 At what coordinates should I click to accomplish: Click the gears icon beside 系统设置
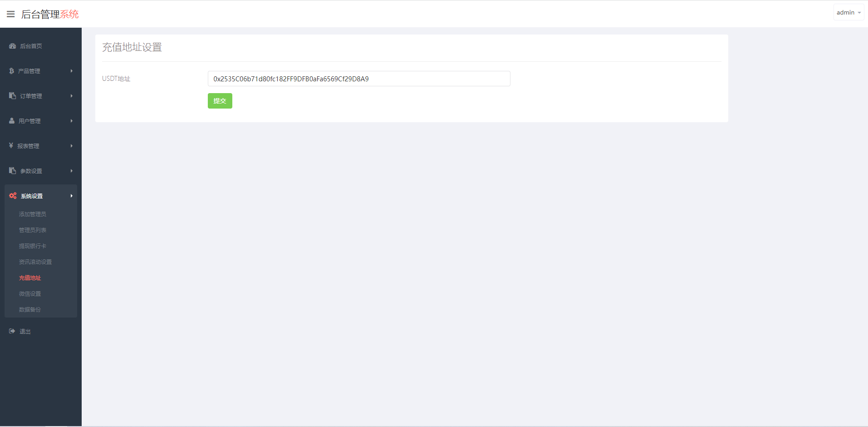point(13,196)
